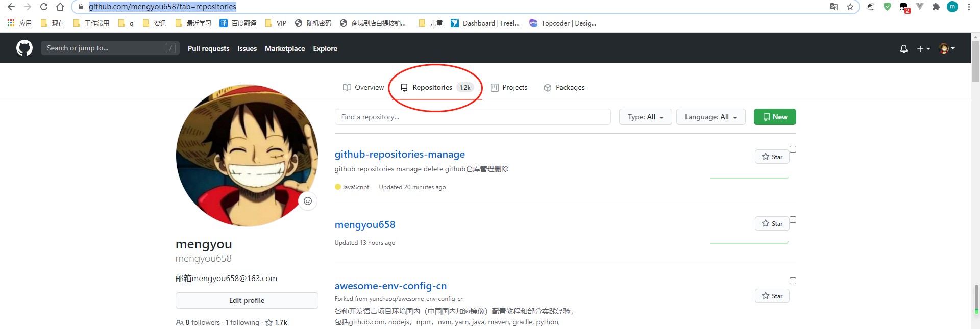Open the 1.7k starred repositories link

[276, 322]
